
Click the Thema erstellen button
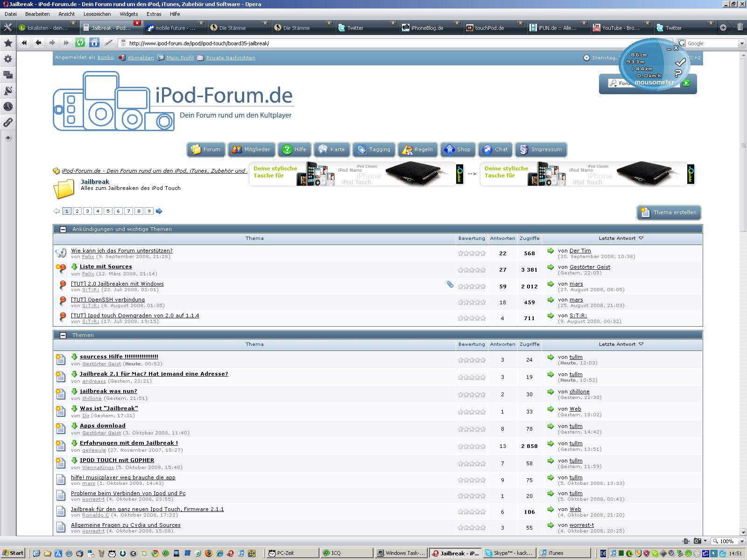(669, 212)
